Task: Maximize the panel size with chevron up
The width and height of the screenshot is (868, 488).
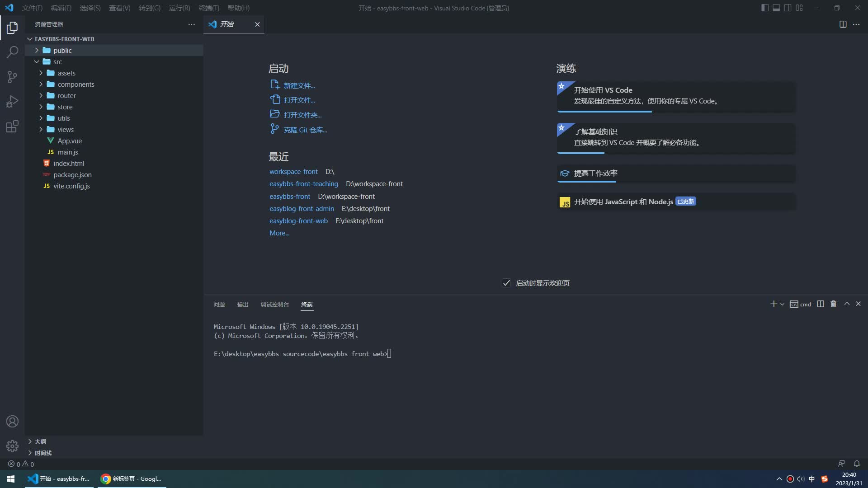Action: 847,304
